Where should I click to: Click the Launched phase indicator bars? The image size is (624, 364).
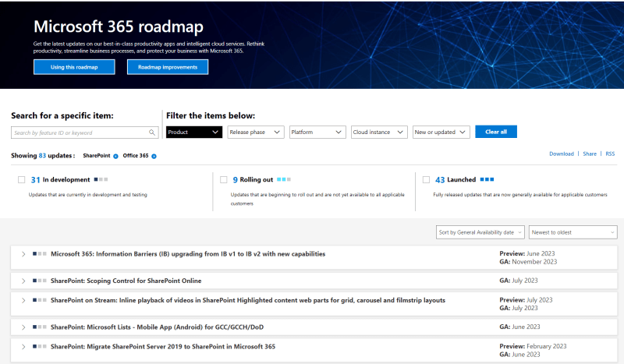pos(487,179)
